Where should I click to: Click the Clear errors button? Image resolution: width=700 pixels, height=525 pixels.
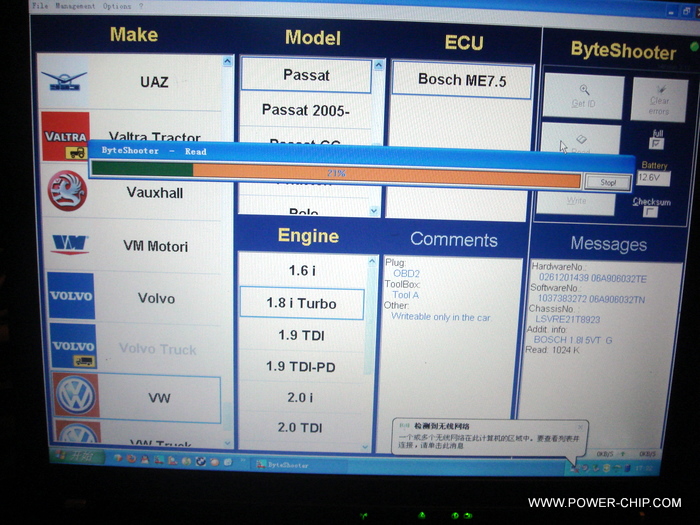point(659,100)
